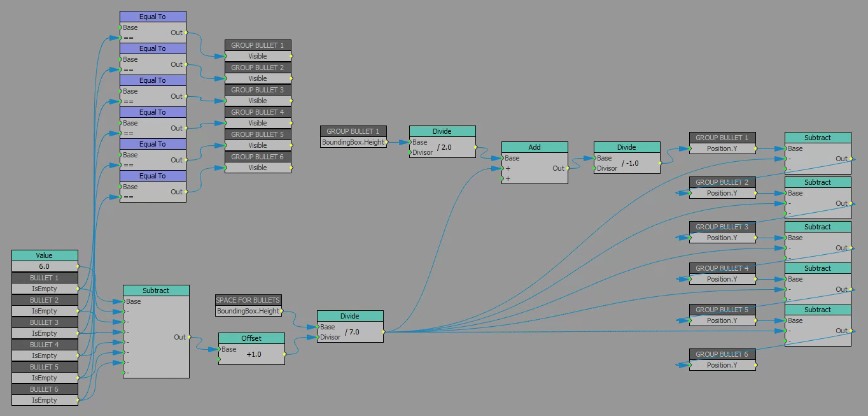Select GROUP BULLET 6 header above Position.Y
This screenshot has width=868, height=416.
point(722,354)
